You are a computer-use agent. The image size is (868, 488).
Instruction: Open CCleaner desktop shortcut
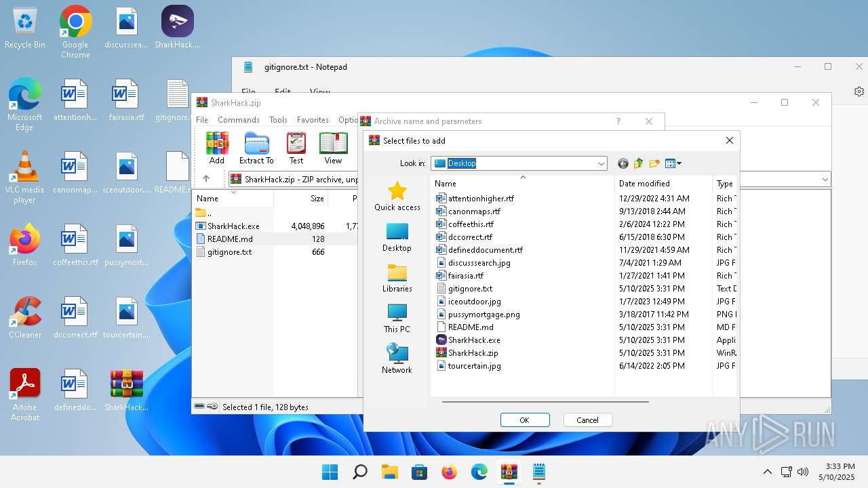pos(25,317)
